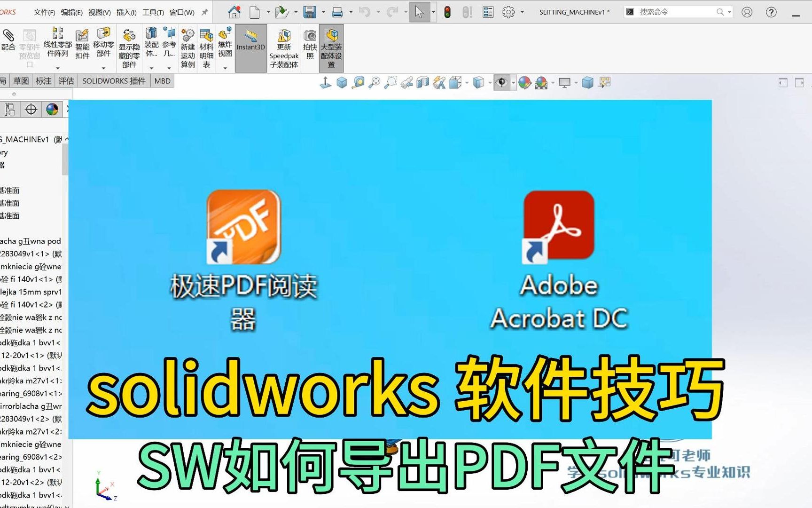Select tree item bearing_6908v1<1>

click(31, 393)
